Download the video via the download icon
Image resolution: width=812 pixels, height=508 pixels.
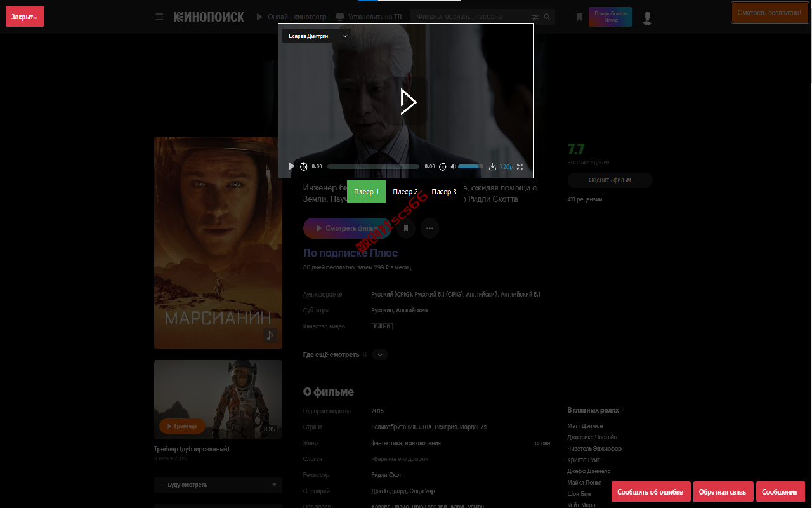[x=492, y=166]
